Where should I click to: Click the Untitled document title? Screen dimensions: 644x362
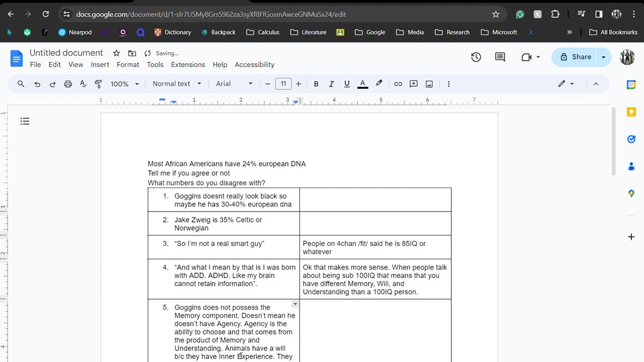(66, 53)
